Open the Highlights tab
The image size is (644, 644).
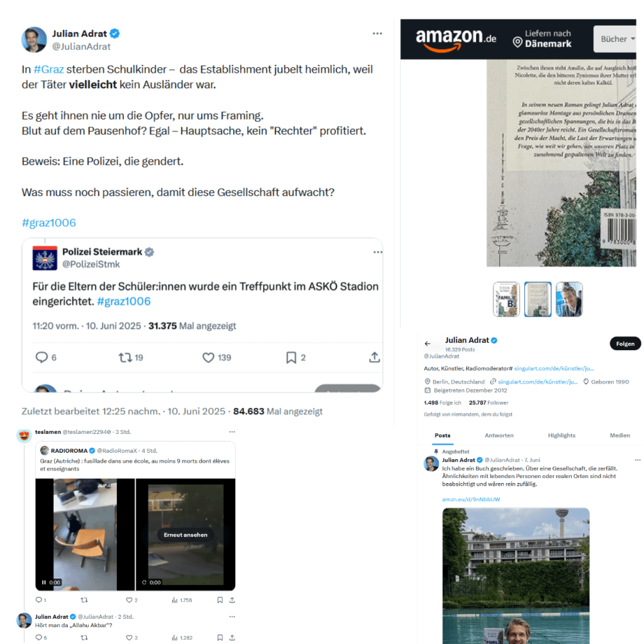[562, 435]
